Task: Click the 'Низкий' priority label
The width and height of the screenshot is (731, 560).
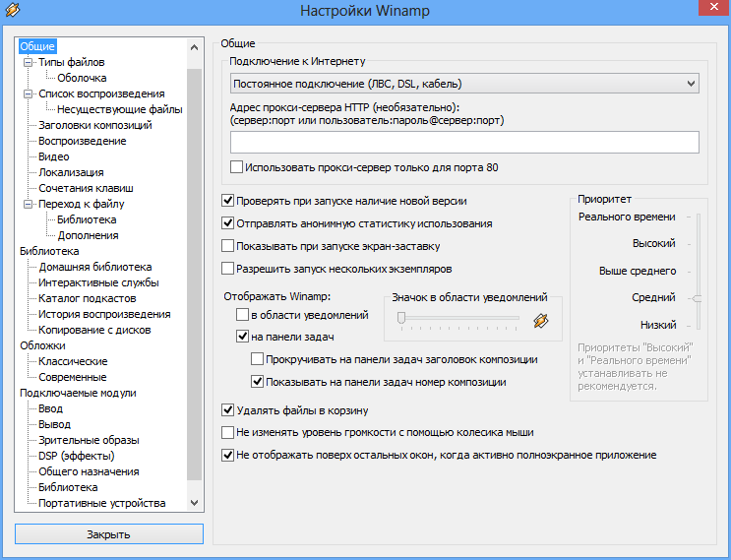Action: pyautogui.click(x=658, y=325)
